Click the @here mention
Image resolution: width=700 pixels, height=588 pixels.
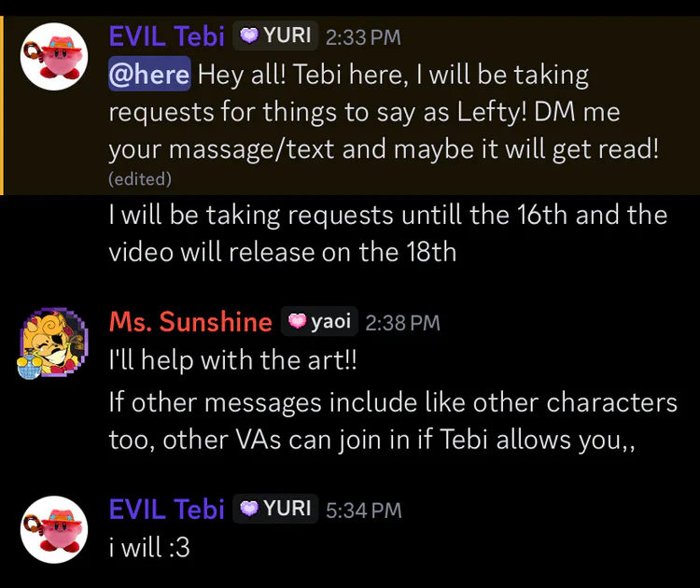tap(149, 73)
